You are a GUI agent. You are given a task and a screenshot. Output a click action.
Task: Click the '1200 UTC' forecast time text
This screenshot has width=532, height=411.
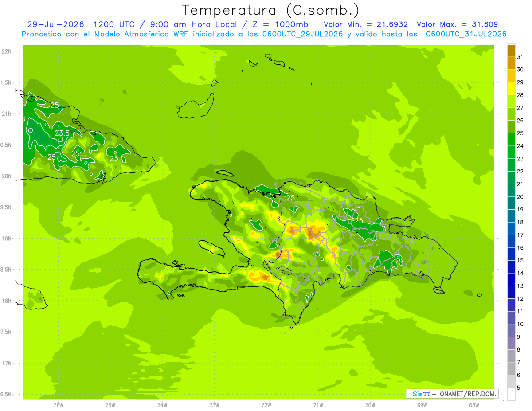pyautogui.click(x=115, y=24)
